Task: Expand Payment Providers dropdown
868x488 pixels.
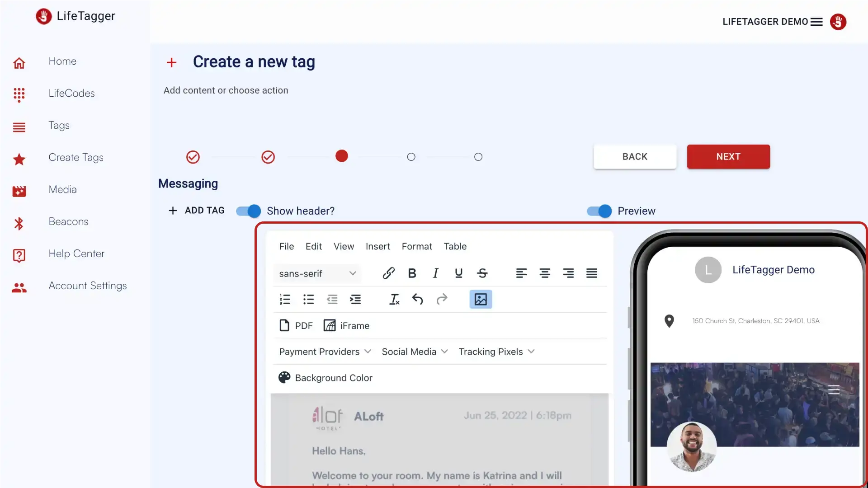Action: click(325, 352)
